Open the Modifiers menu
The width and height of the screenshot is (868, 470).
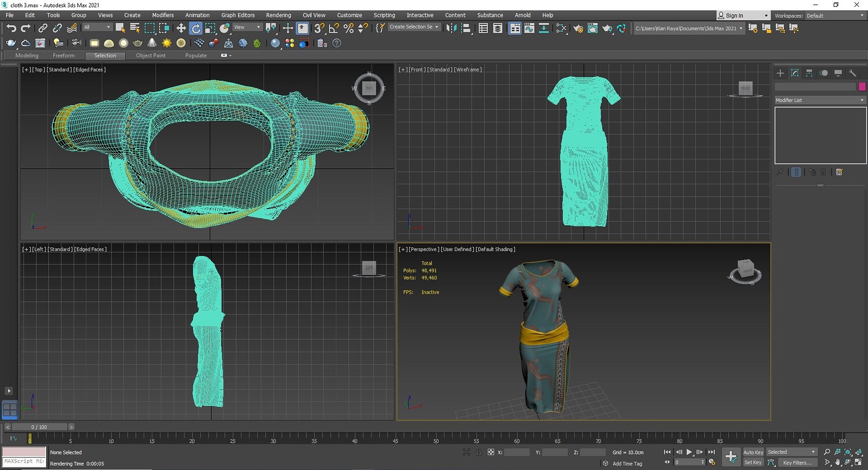tap(163, 15)
